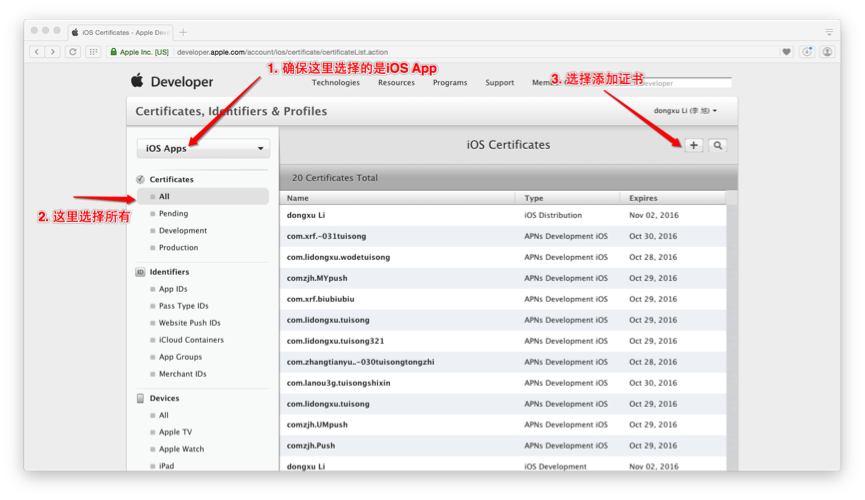The image size is (865, 500).
Task: Click the Expires column header
Action: 673,198
